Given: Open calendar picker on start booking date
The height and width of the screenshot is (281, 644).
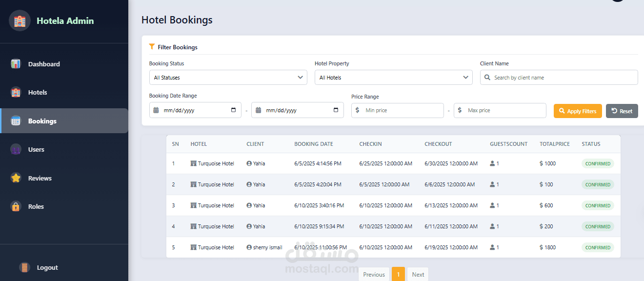Looking at the screenshot, I should point(233,110).
